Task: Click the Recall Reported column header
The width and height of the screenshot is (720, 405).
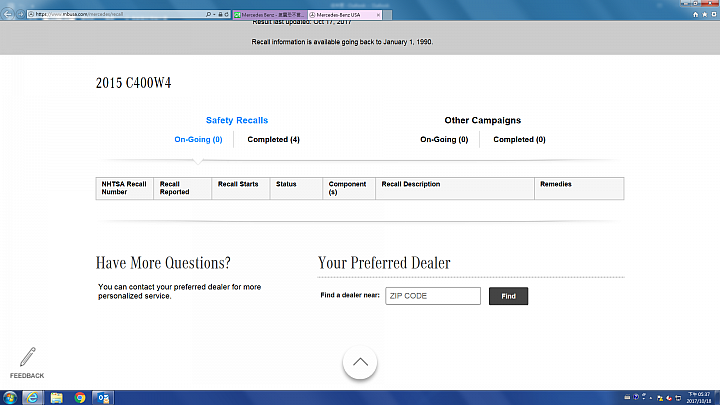Action: 182,188
